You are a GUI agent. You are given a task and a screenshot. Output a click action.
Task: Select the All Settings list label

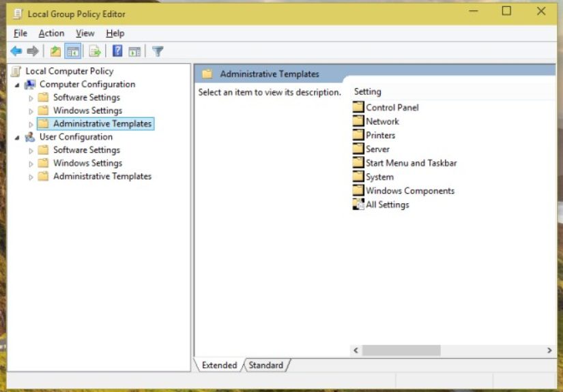[x=388, y=205]
